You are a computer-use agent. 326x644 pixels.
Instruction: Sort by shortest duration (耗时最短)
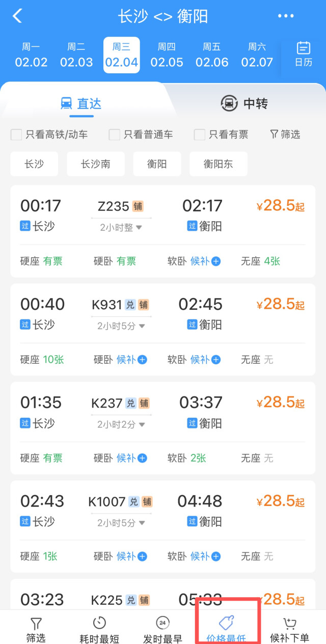click(99, 629)
